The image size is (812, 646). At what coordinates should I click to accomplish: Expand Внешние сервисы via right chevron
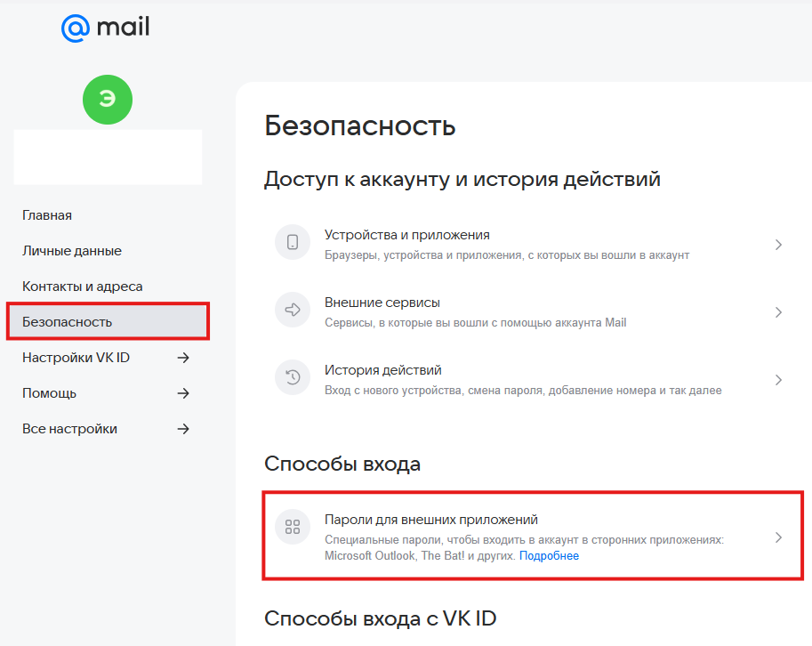coord(778,312)
